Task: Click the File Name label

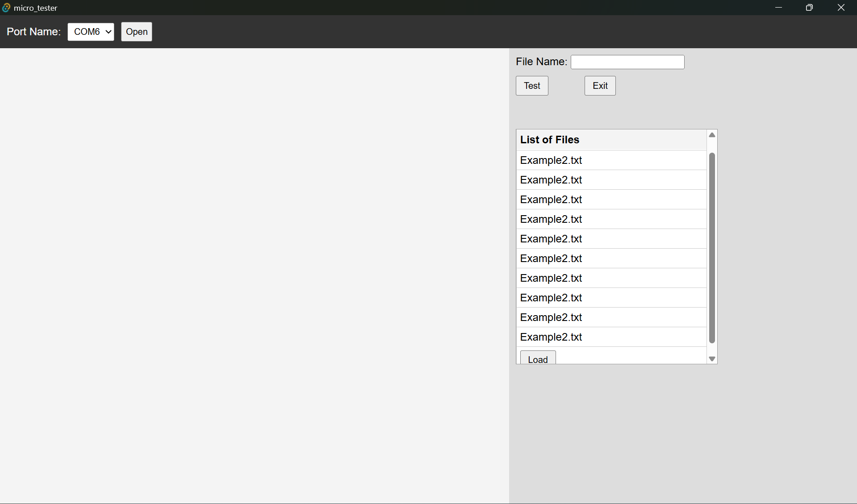Action: (541, 62)
